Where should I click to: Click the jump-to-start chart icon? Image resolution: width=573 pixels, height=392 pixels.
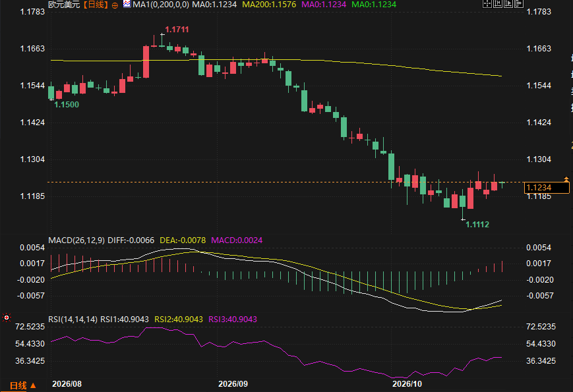tap(498, 4)
